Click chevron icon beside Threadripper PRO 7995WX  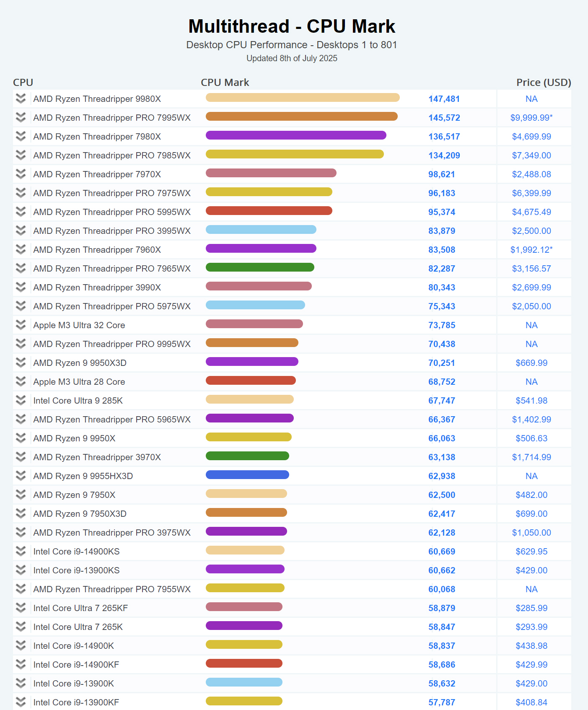21,118
